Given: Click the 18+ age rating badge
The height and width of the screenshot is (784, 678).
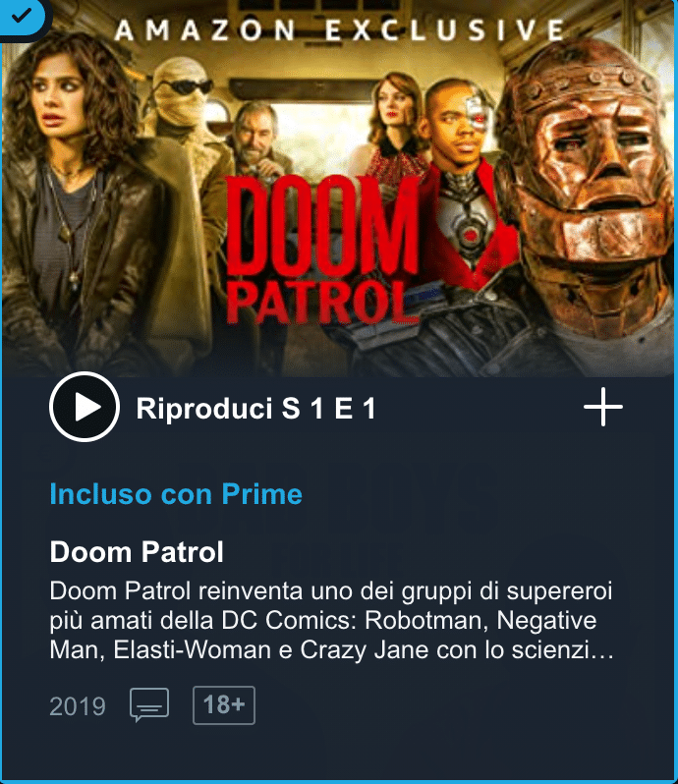Looking at the screenshot, I should click(x=224, y=705).
